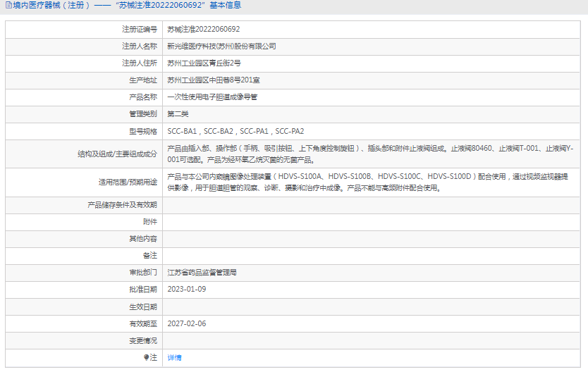
Task: Click the 生产地址 label
Action: coord(143,80)
